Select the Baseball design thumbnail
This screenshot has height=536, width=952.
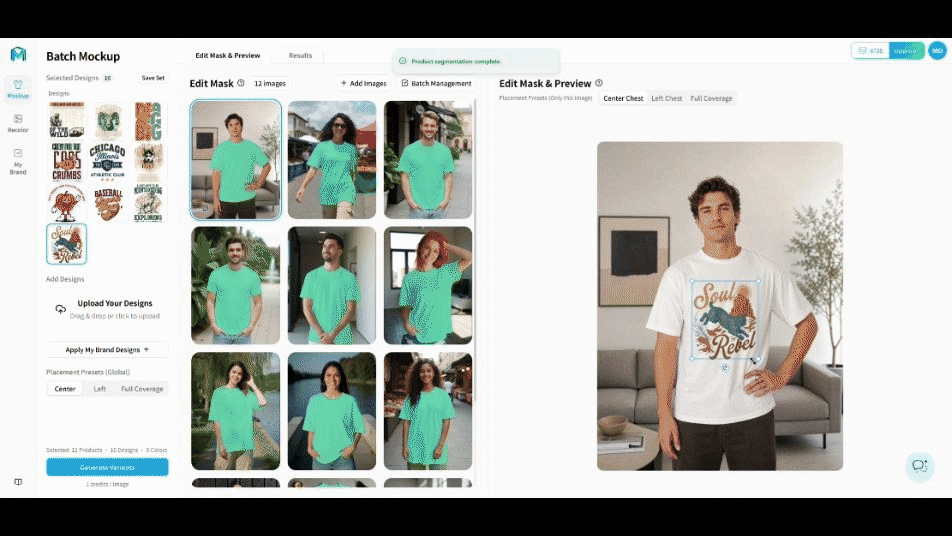point(108,203)
